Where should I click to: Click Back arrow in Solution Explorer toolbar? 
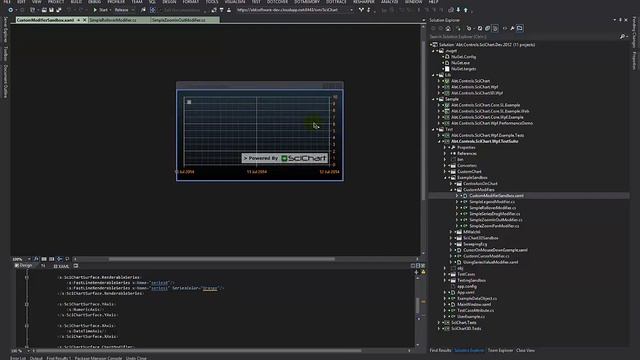click(x=433, y=28)
